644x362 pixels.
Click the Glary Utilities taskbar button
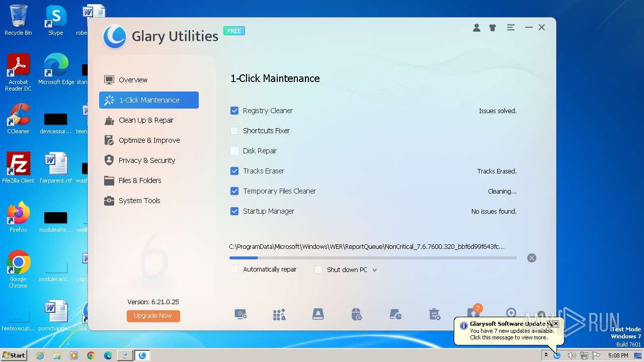[143, 355]
